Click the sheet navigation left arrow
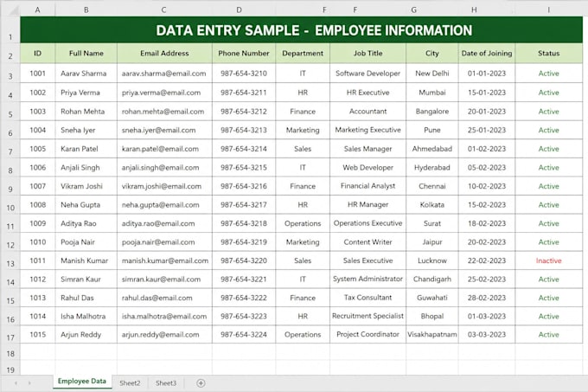Viewport: 588px width, 392px height. [16, 383]
